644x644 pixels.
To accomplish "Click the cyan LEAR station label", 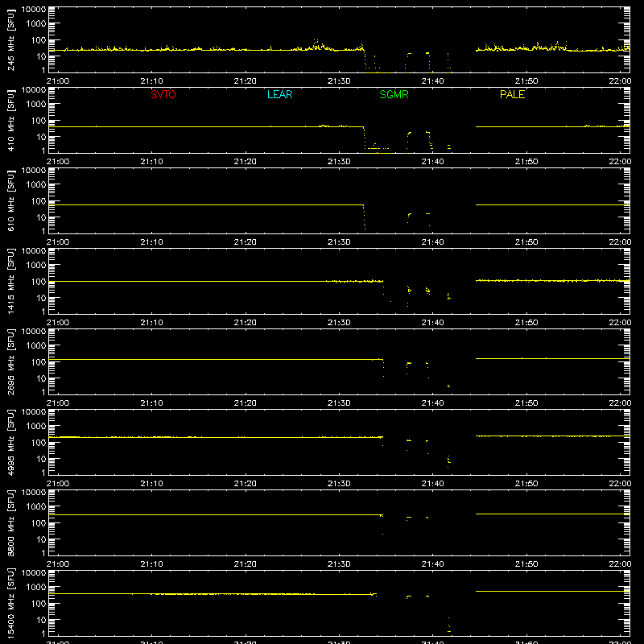I will [x=279, y=94].
